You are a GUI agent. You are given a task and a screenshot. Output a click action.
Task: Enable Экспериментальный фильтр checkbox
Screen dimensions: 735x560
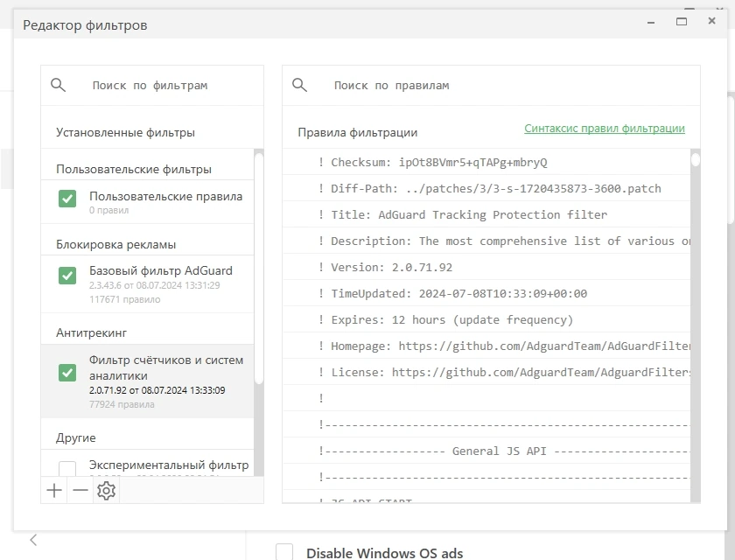pyautogui.click(x=67, y=469)
